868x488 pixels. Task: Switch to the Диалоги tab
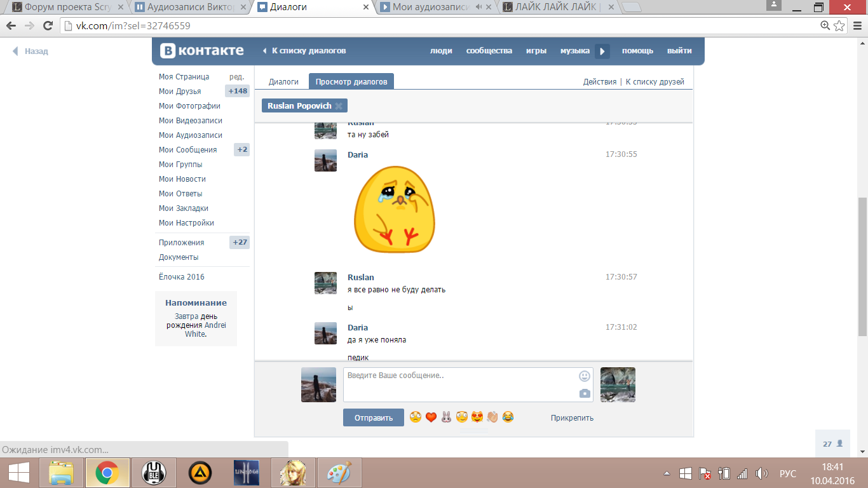pos(283,82)
